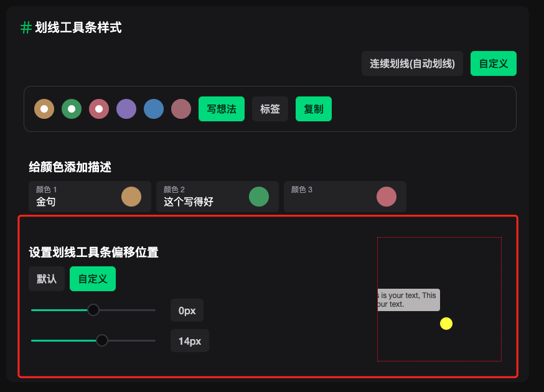This screenshot has height=392, width=544.
Task: Click the gray sample text box in preview
Action: tap(409, 300)
